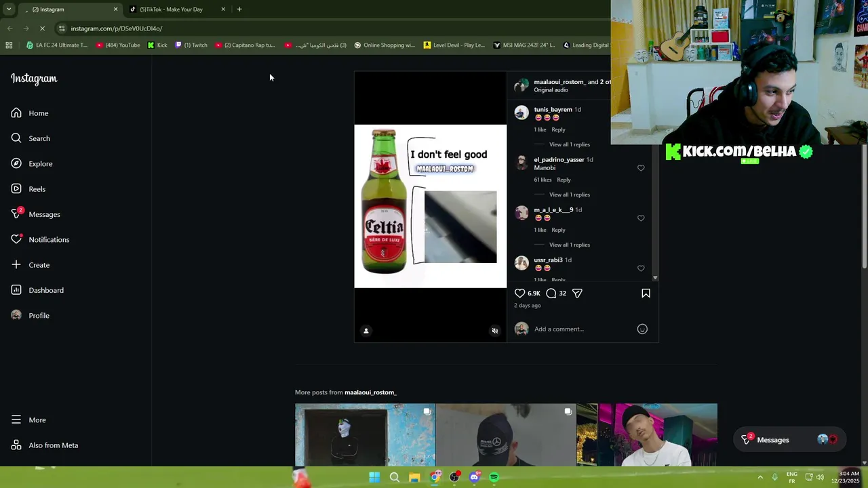868x488 pixels.
Task: Open the (484) YouTube bookmark
Action: tap(118, 45)
